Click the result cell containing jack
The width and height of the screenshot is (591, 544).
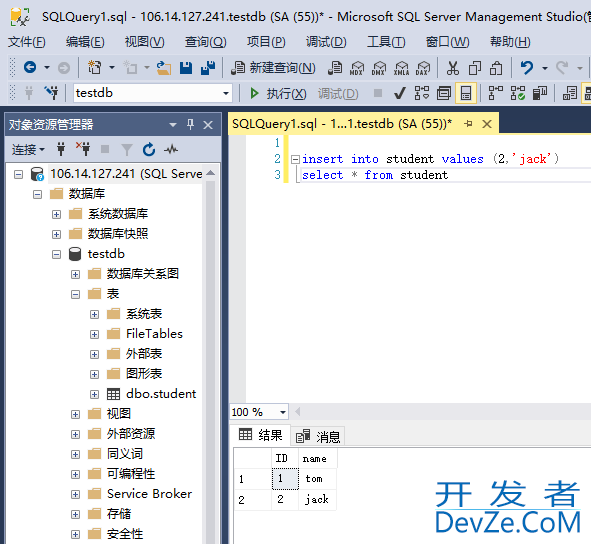[x=317, y=500]
